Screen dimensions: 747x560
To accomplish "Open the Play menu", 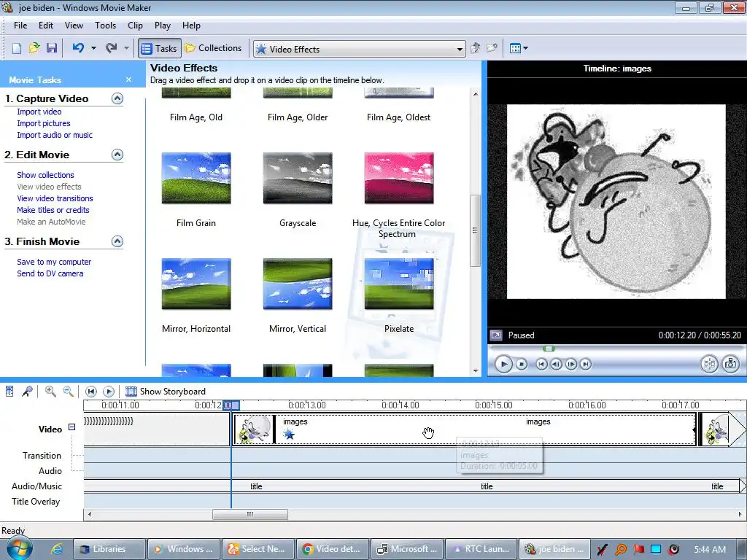I will click(163, 26).
